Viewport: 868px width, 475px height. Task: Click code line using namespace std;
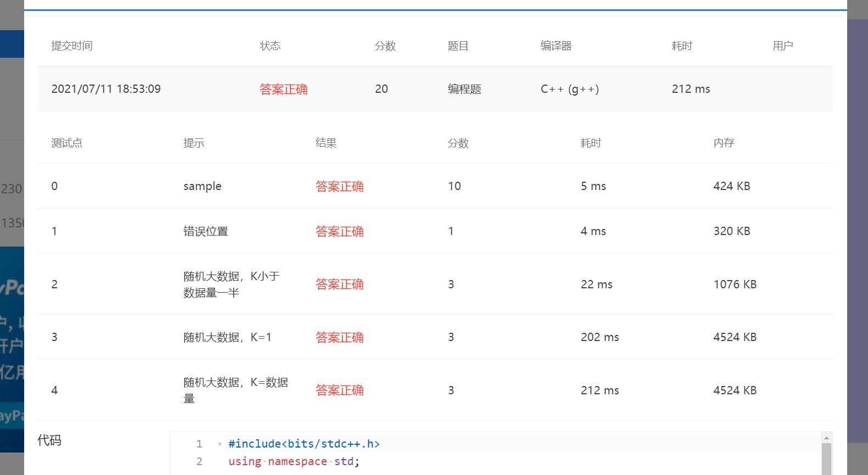point(294,461)
